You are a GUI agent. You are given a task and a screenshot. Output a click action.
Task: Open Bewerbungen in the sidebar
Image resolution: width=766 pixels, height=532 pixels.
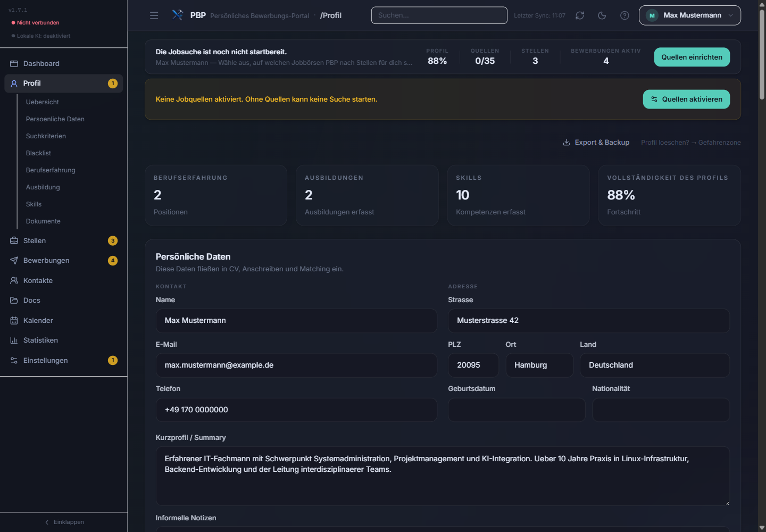[64, 260]
